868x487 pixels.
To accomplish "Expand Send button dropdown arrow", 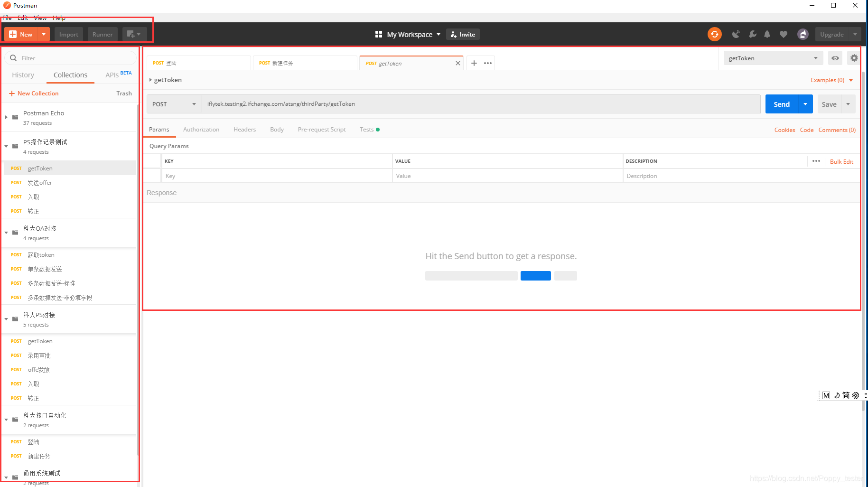I will pyautogui.click(x=805, y=104).
